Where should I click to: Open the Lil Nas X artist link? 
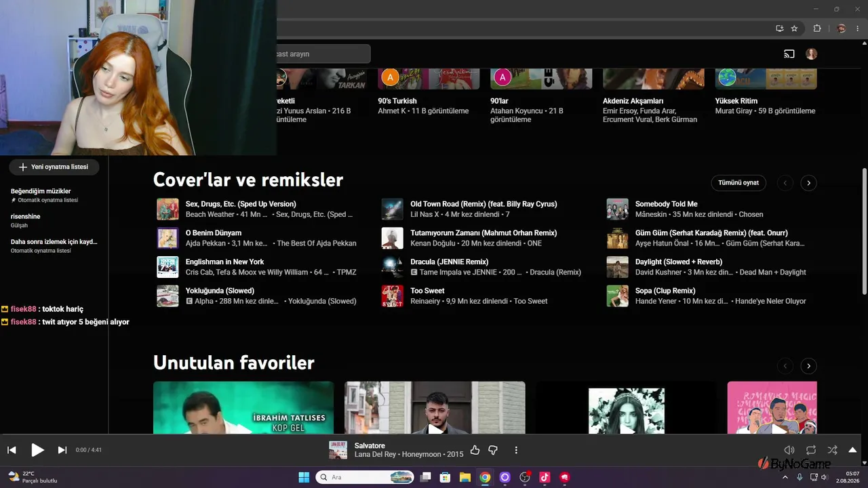point(425,214)
